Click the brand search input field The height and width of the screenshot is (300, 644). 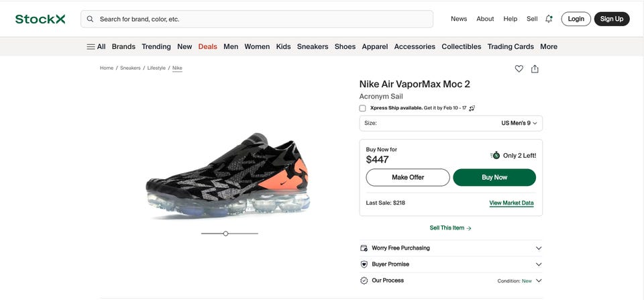pyautogui.click(x=262, y=19)
